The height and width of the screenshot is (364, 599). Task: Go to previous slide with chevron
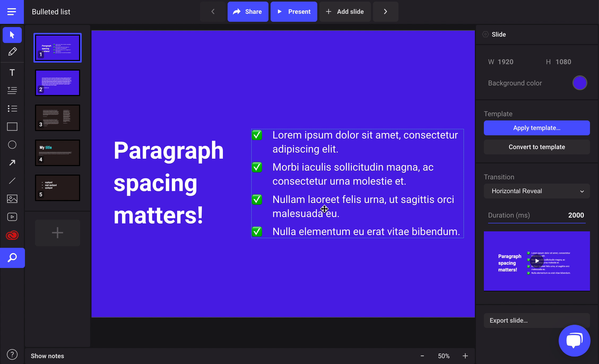coord(213,12)
